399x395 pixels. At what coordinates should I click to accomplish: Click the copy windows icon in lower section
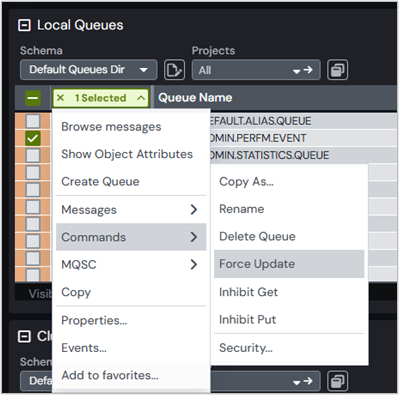pos(337,381)
